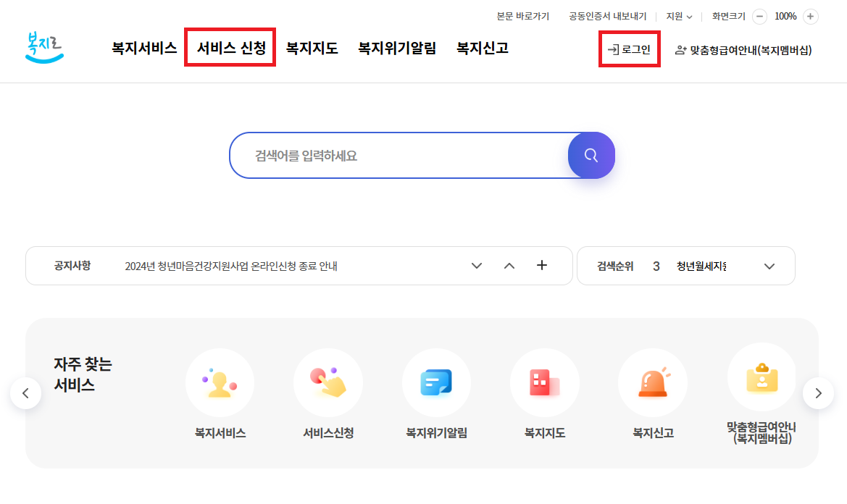Click the search input field
The image size is (847, 504).
point(399,155)
